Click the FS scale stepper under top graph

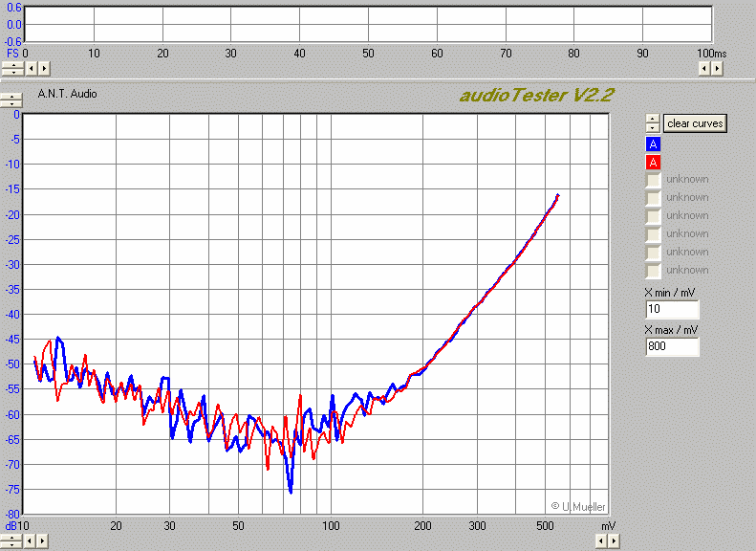coord(11,68)
